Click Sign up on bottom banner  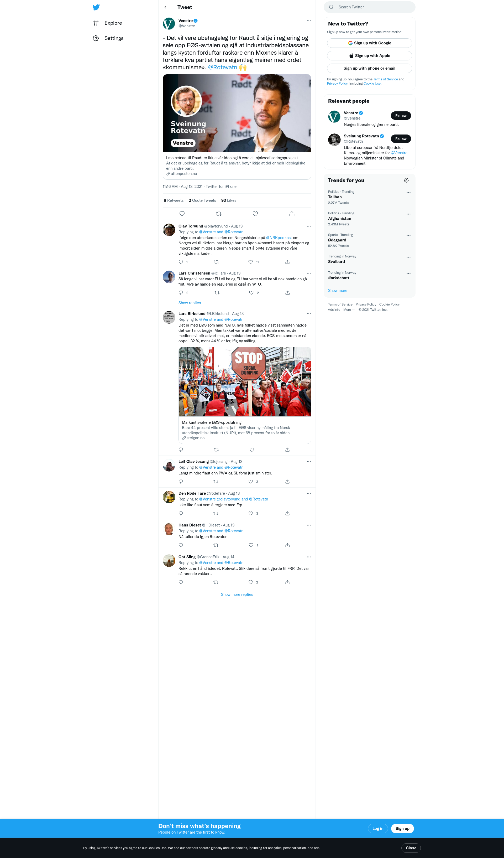402,828
